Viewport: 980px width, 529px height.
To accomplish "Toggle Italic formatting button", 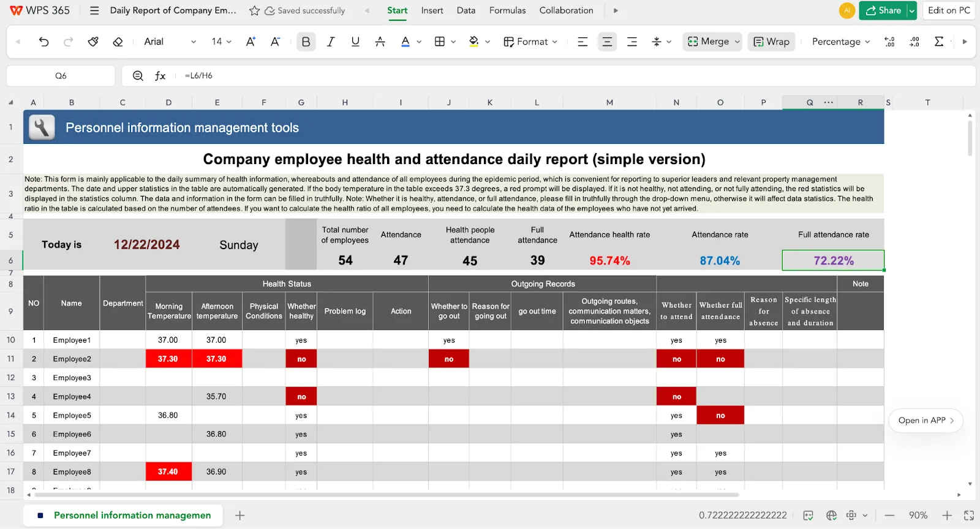I will click(331, 42).
